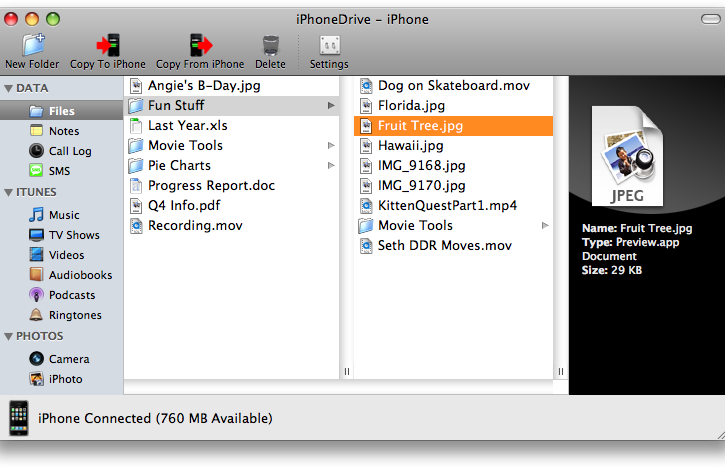This screenshot has height=468, width=725.
Task: Click the Name: Fruit Tree.jpg label
Action: point(637,228)
